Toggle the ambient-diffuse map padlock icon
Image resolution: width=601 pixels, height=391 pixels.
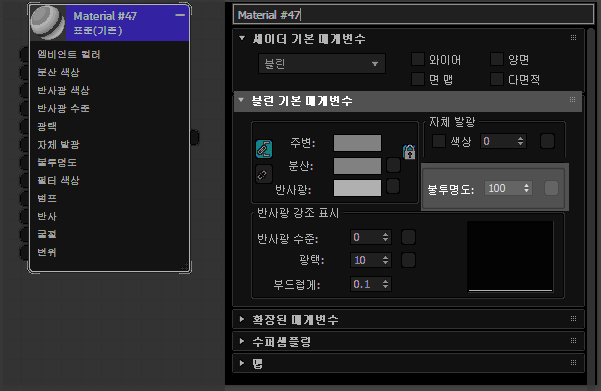click(409, 152)
